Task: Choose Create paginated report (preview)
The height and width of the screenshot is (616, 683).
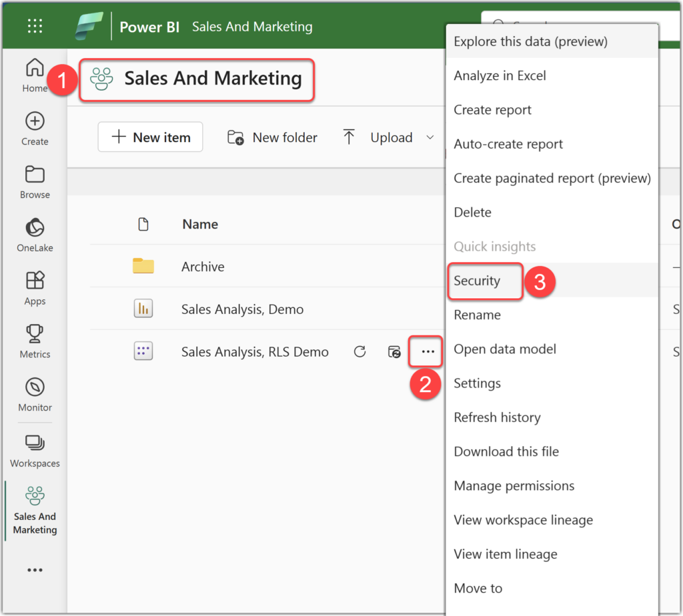Action: [552, 178]
